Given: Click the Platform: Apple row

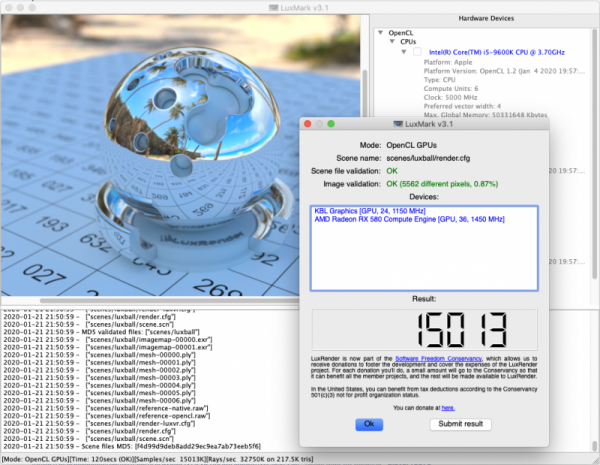Looking at the screenshot, I should click(x=448, y=62).
